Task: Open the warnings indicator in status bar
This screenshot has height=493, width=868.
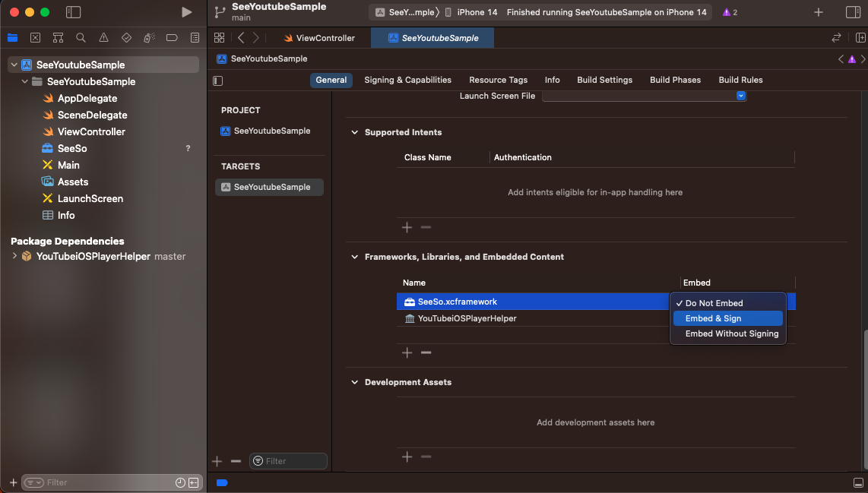Action: pyautogui.click(x=730, y=12)
